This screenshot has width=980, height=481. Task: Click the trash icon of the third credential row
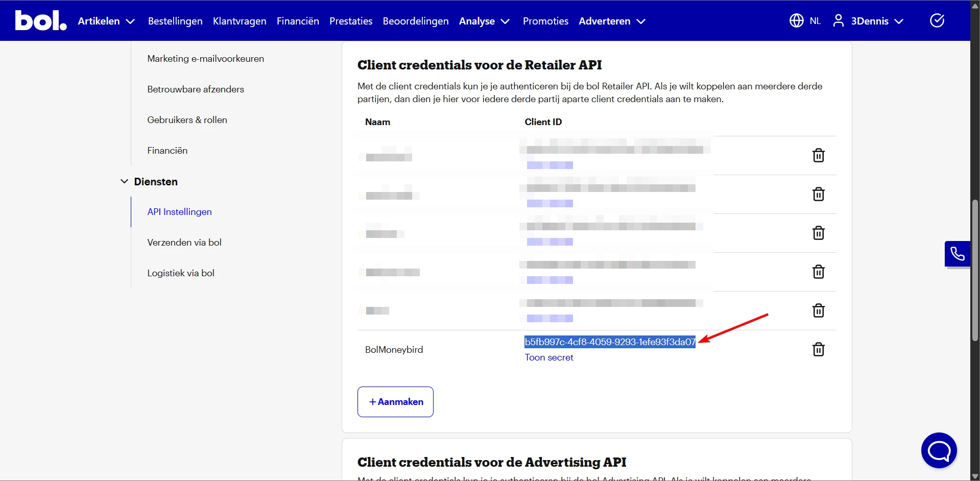click(x=818, y=233)
